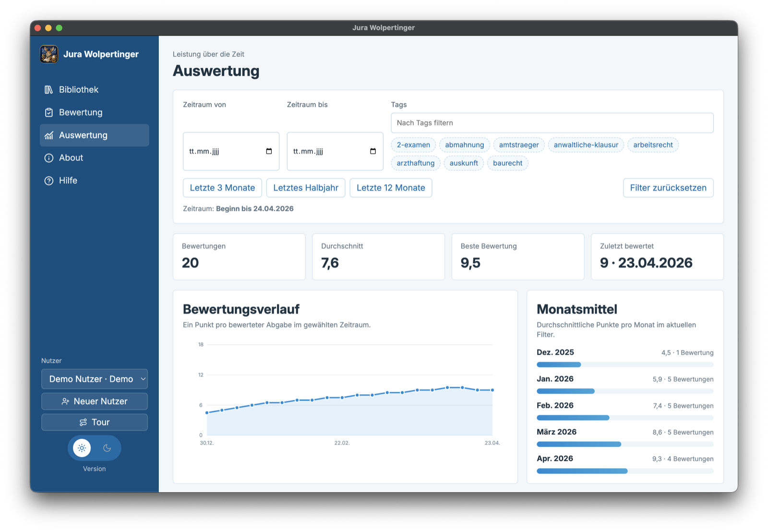Select the Letzte 3 Monate preset
Image resolution: width=768 pixels, height=532 pixels.
pos(222,188)
